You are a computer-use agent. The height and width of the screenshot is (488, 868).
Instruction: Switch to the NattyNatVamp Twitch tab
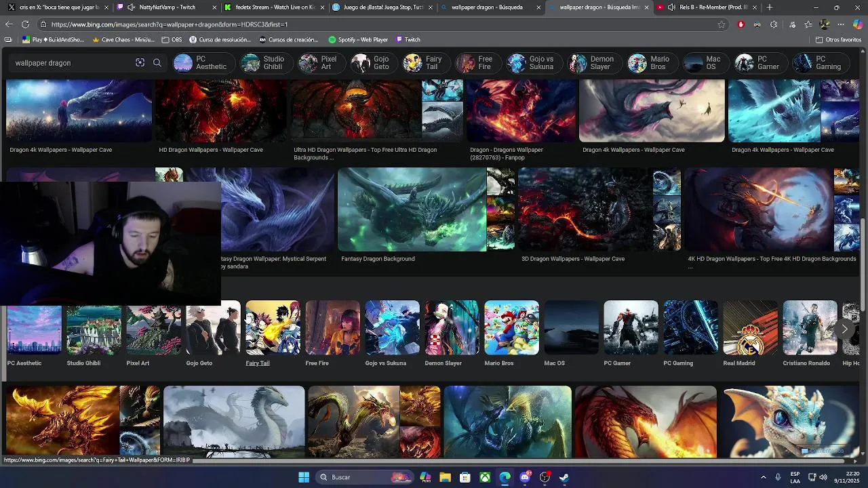pos(165,7)
